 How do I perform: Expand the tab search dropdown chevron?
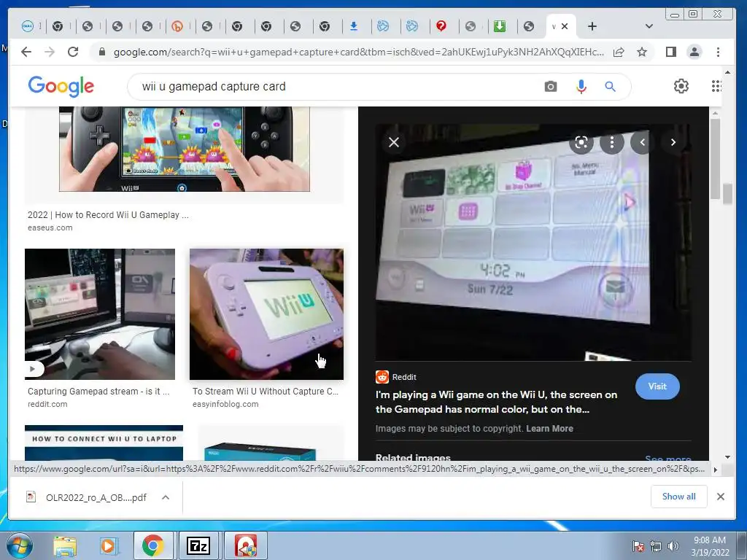(x=649, y=26)
